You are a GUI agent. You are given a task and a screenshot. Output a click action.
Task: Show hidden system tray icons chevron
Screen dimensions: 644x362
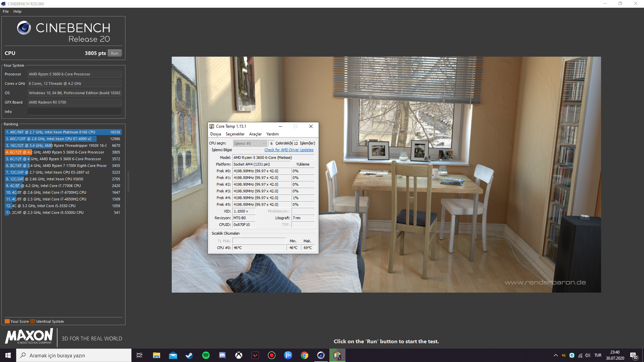(x=556, y=355)
